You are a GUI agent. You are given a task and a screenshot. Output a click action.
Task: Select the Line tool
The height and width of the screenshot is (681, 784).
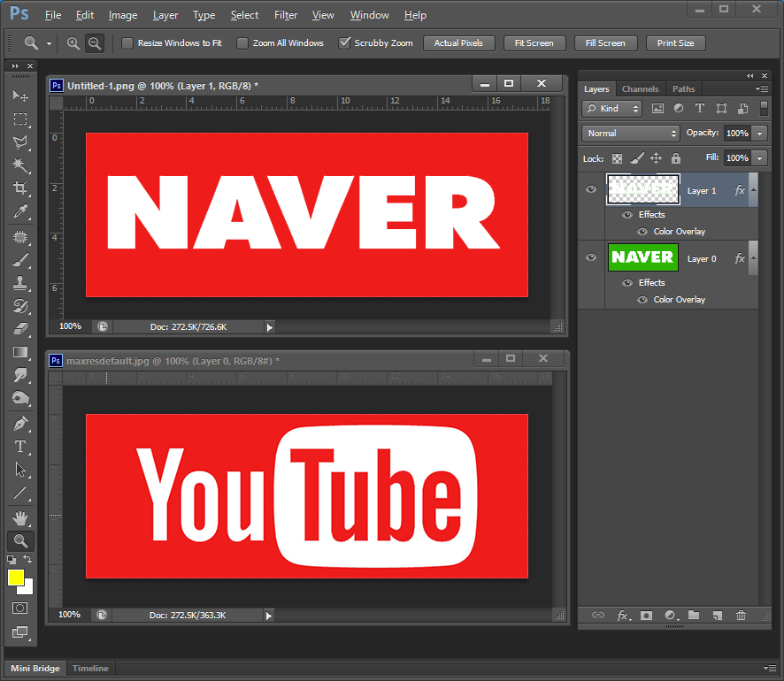coord(20,494)
